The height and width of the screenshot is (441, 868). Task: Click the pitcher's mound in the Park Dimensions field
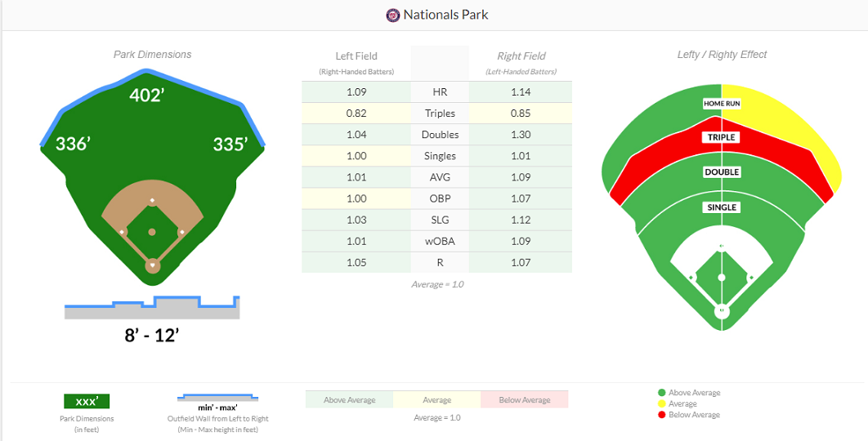coord(152,232)
